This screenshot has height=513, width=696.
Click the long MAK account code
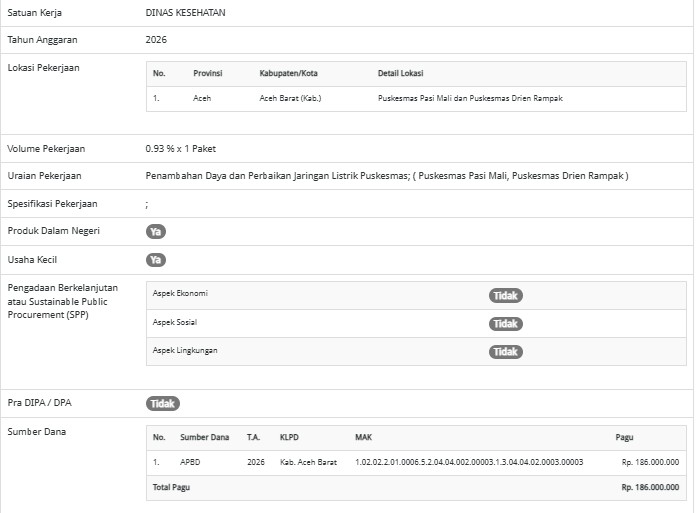click(x=468, y=462)
